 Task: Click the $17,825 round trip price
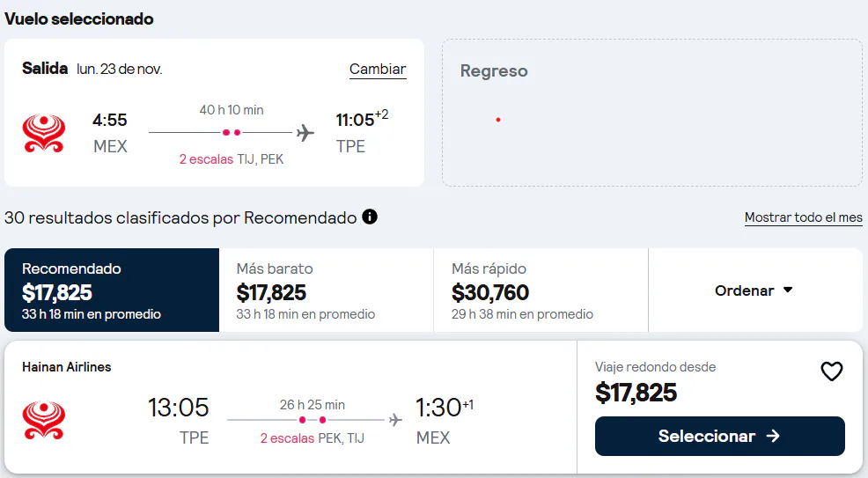pos(636,393)
